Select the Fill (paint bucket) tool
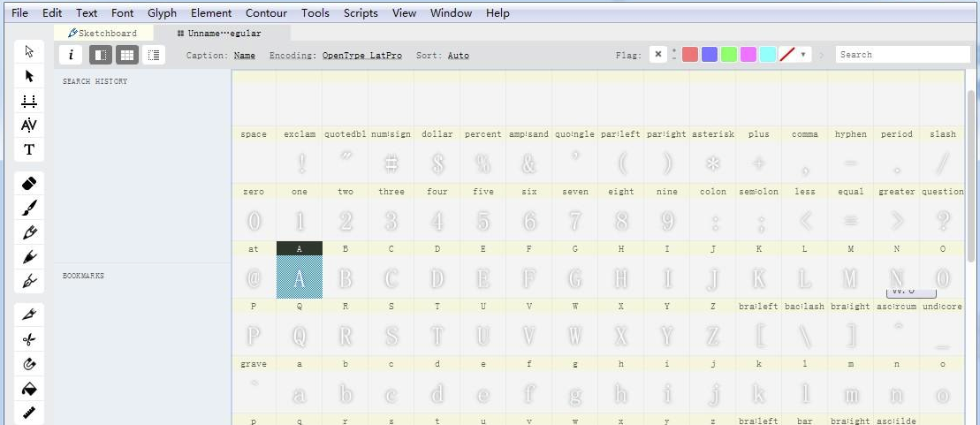 tap(29, 388)
